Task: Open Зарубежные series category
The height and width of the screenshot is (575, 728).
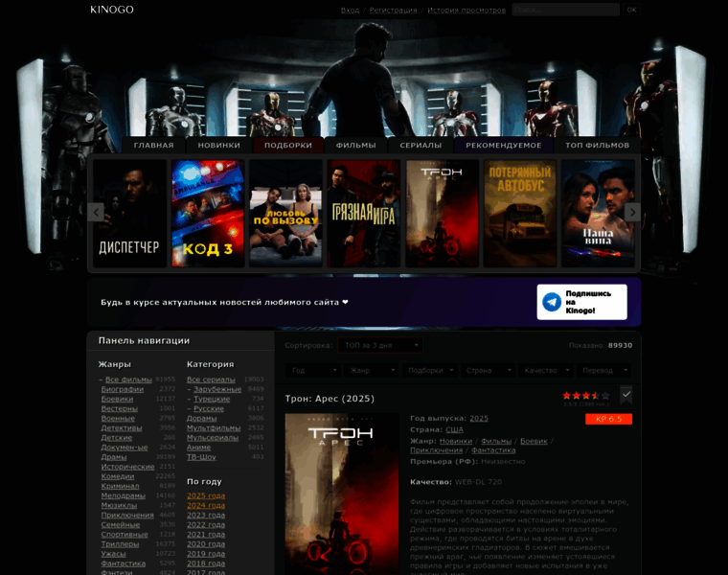Action: coord(217,389)
